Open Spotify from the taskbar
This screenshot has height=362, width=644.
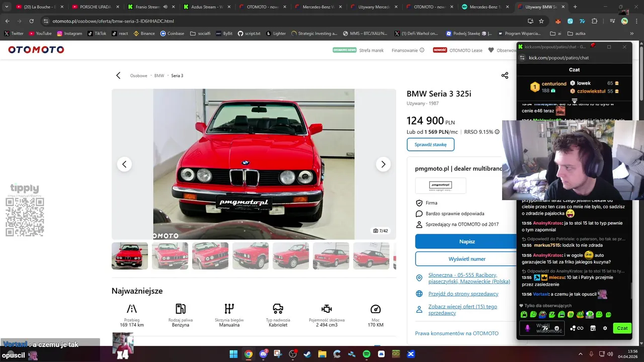[x=366, y=354]
